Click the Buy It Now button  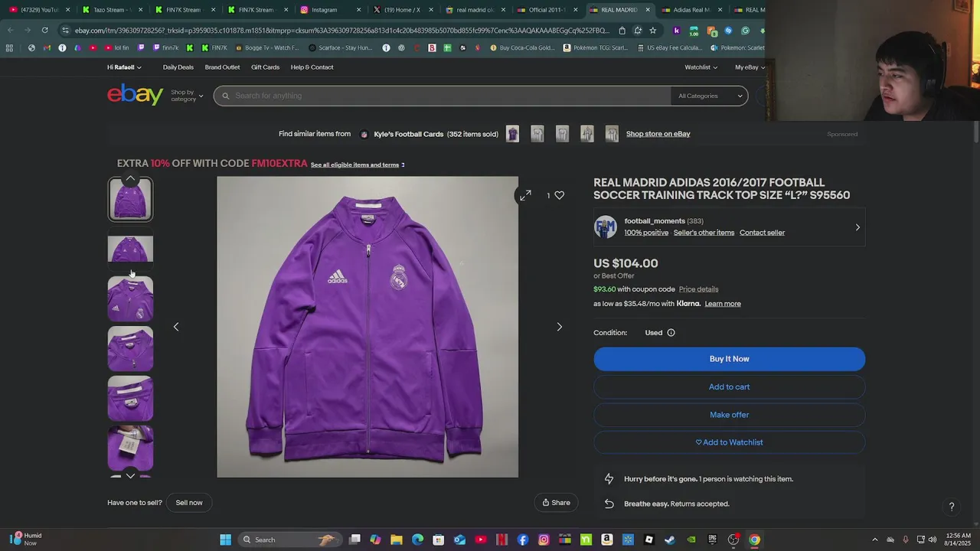(x=729, y=359)
